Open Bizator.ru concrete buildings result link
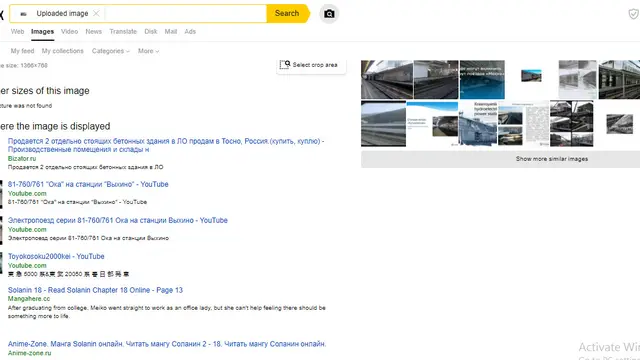Screen dimensions: 640x360 tap(166, 145)
